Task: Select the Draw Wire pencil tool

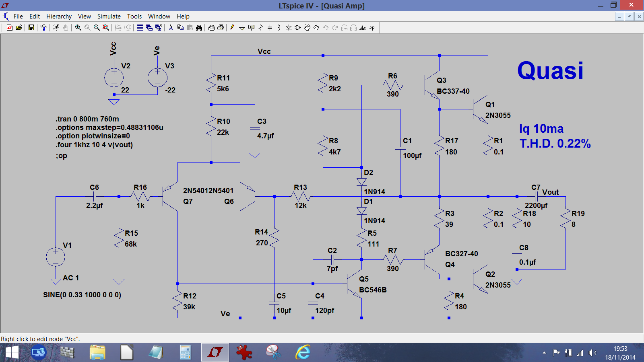Action: (x=233, y=28)
